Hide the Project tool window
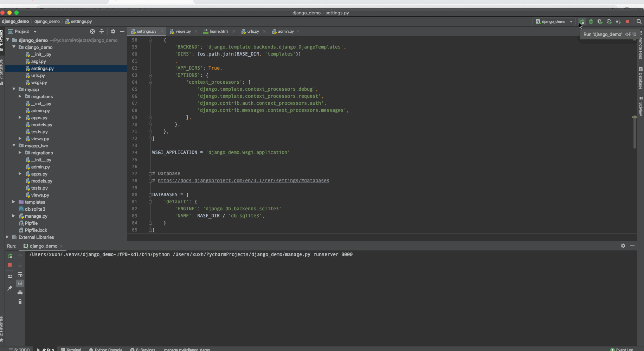 point(122,31)
